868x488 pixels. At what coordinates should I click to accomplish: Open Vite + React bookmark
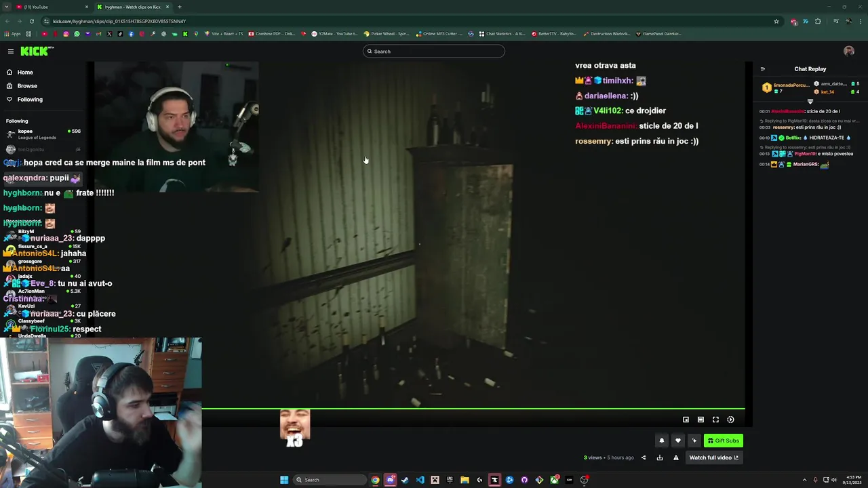click(x=223, y=34)
